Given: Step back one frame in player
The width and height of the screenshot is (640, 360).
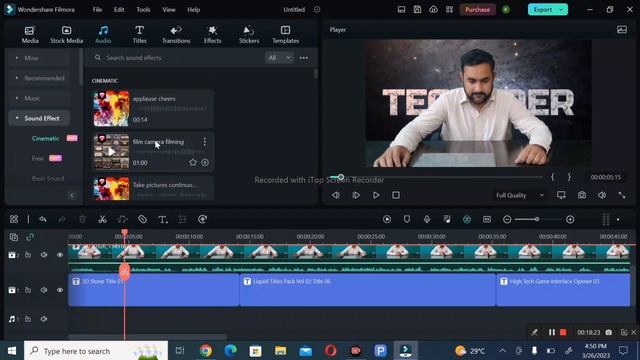Looking at the screenshot, I should click(336, 195).
